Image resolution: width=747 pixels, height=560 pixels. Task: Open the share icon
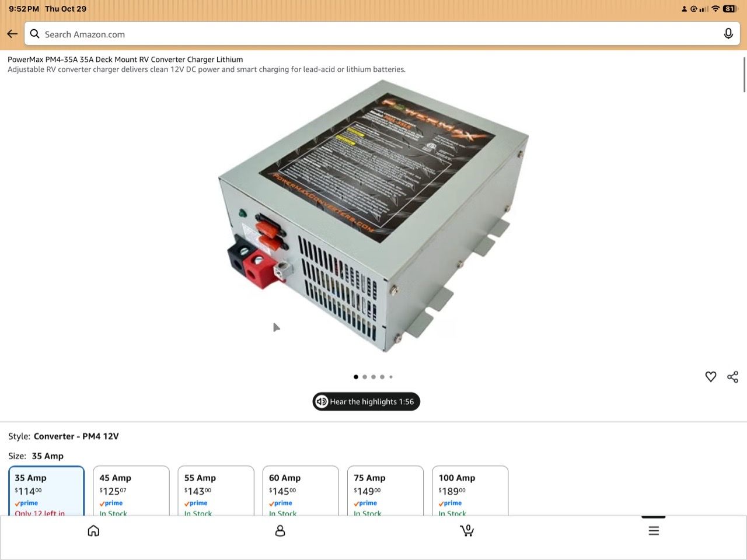click(x=733, y=377)
